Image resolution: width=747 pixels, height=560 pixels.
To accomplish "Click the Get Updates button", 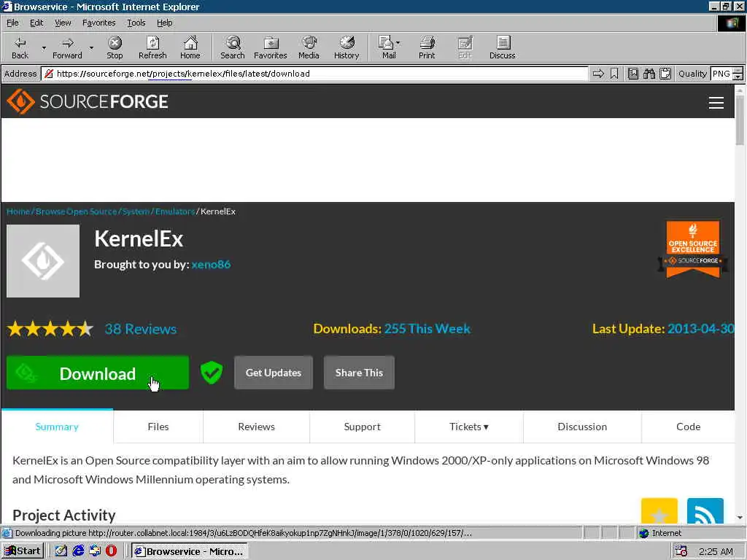I will 274,373.
